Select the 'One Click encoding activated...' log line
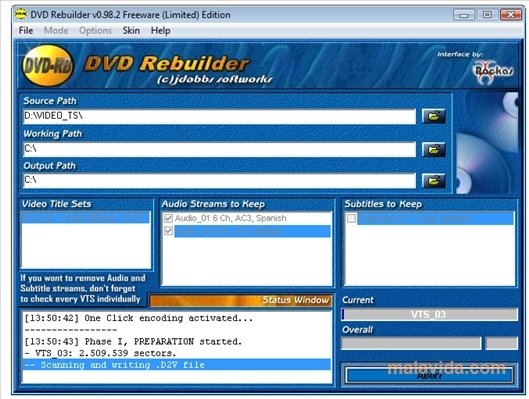Viewport: 529px width, 399px height. [x=139, y=318]
